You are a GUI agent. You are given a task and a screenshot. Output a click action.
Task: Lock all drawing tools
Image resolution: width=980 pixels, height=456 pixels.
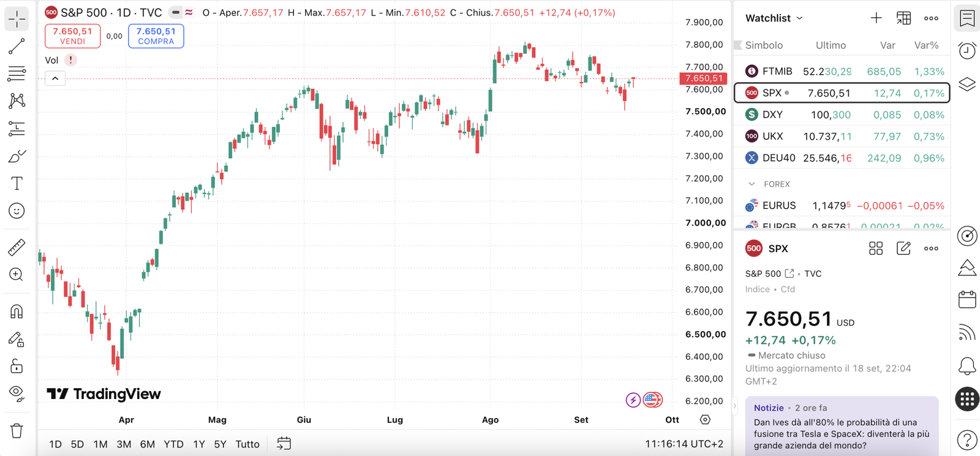point(17,367)
